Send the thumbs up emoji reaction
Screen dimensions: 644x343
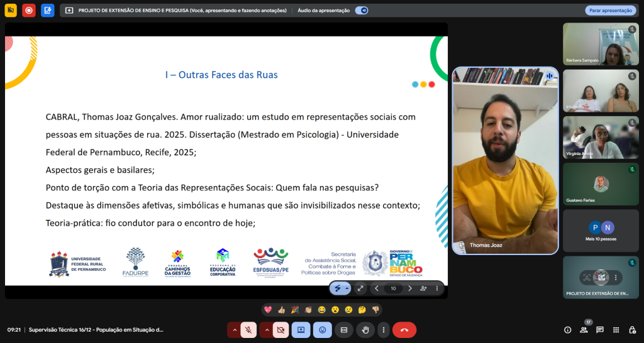281,310
